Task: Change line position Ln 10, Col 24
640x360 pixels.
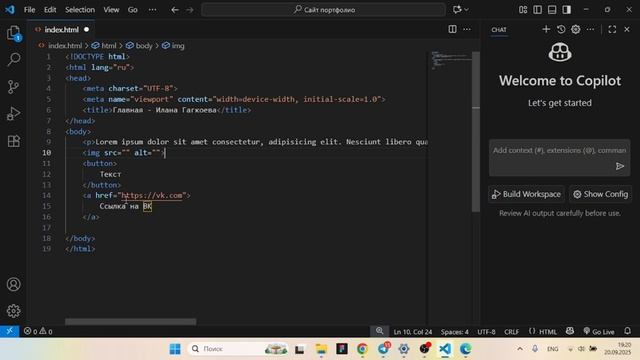Action: (413, 331)
